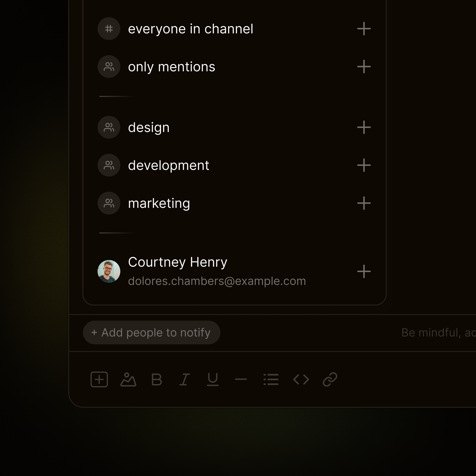Image resolution: width=476 pixels, height=476 pixels.
Task: Add marketing group using plus icon
Action: pos(364,203)
